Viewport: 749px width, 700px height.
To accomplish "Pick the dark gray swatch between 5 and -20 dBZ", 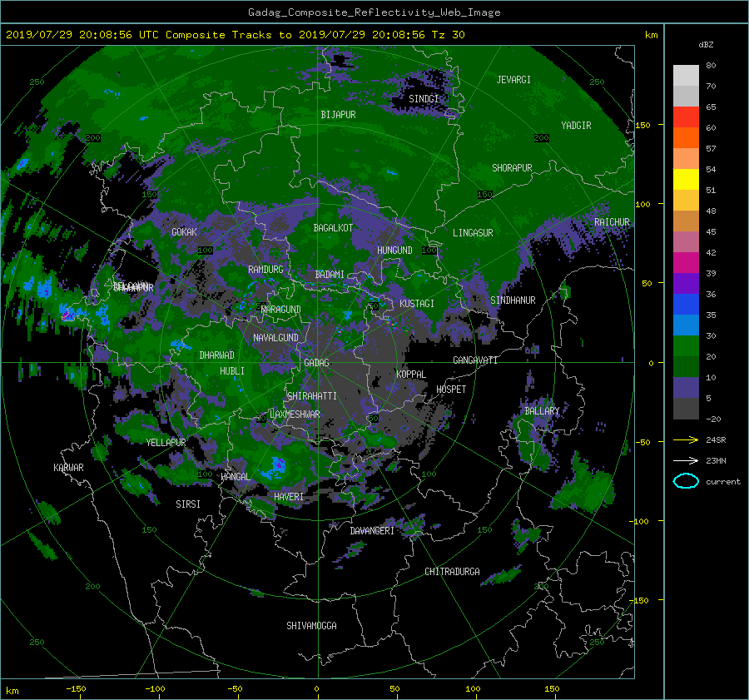I will click(686, 409).
